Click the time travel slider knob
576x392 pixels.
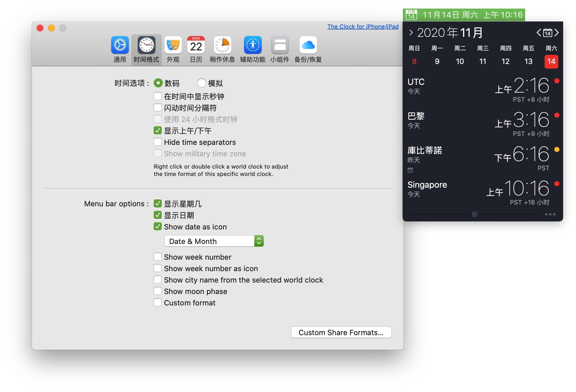[474, 214]
